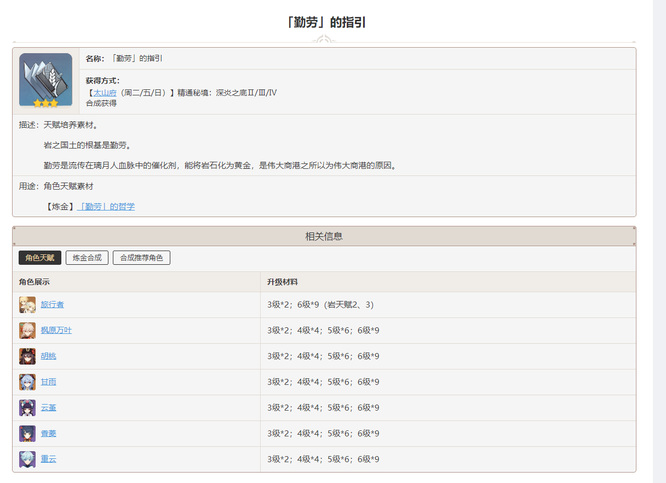
Task: Follow the 云堇 name link
Action: (48, 408)
